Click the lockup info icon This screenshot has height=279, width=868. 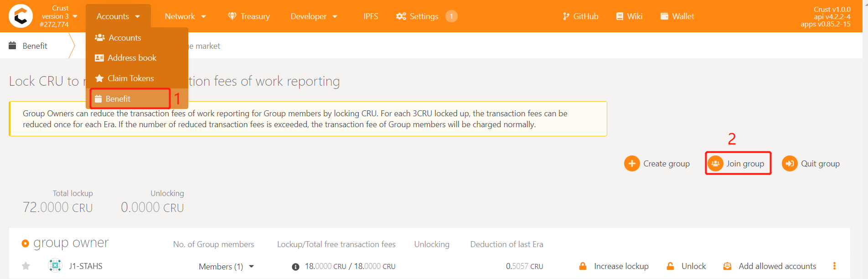(x=295, y=267)
